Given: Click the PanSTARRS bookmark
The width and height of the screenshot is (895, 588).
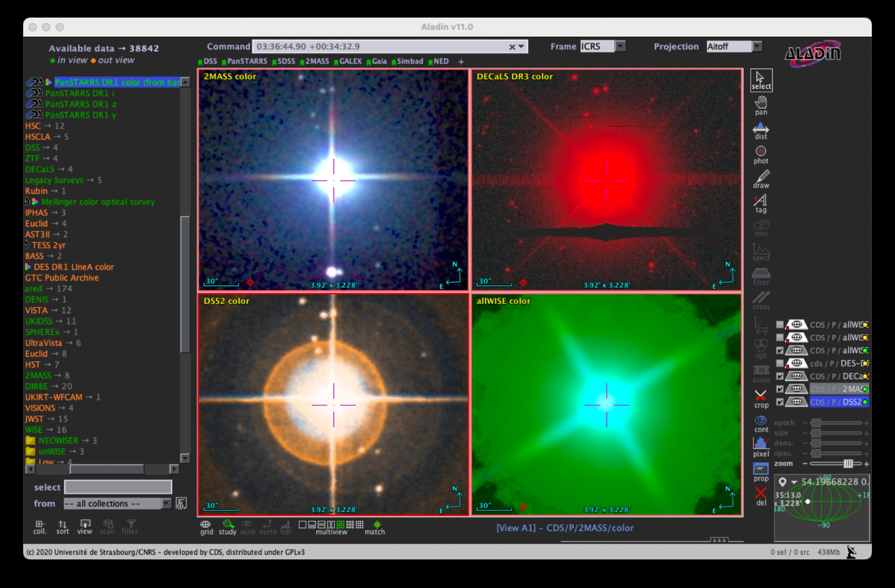Looking at the screenshot, I should (x=247, y=61).
